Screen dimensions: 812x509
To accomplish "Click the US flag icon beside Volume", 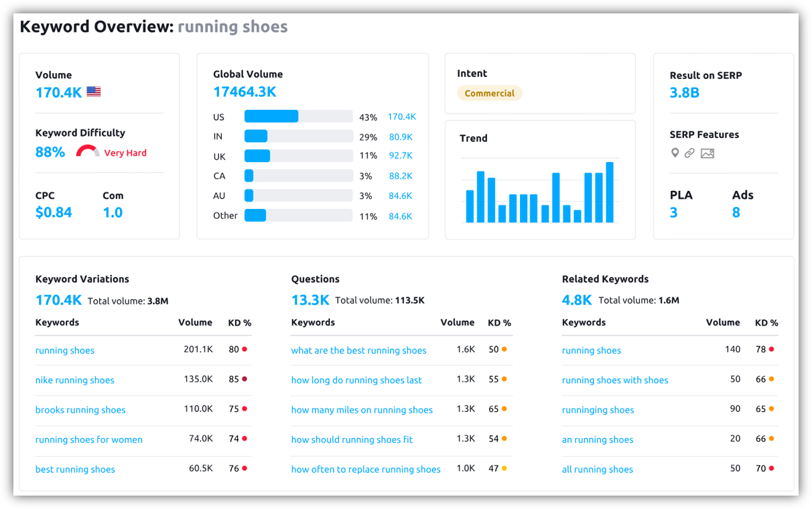I will (94, 92).
